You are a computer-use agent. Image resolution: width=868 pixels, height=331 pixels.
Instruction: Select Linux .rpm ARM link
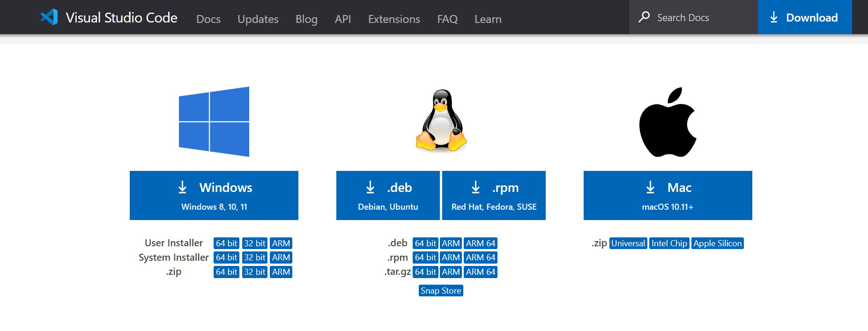click(451, 257)
